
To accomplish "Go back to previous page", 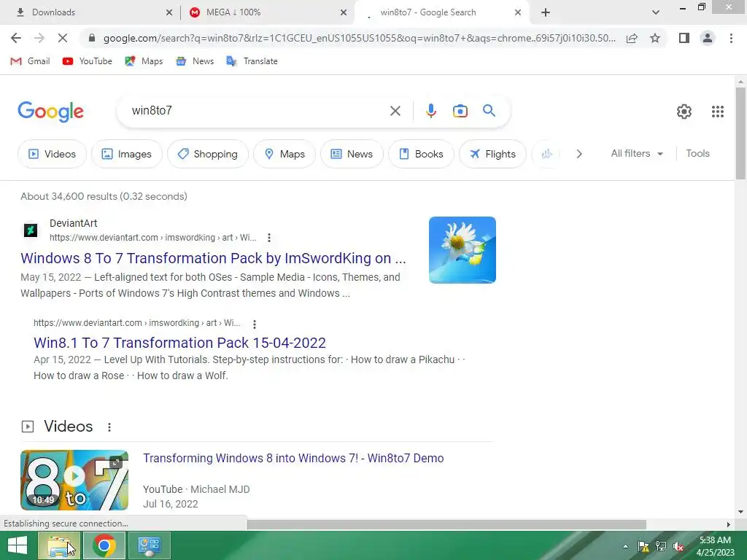I will pos(16,38).
